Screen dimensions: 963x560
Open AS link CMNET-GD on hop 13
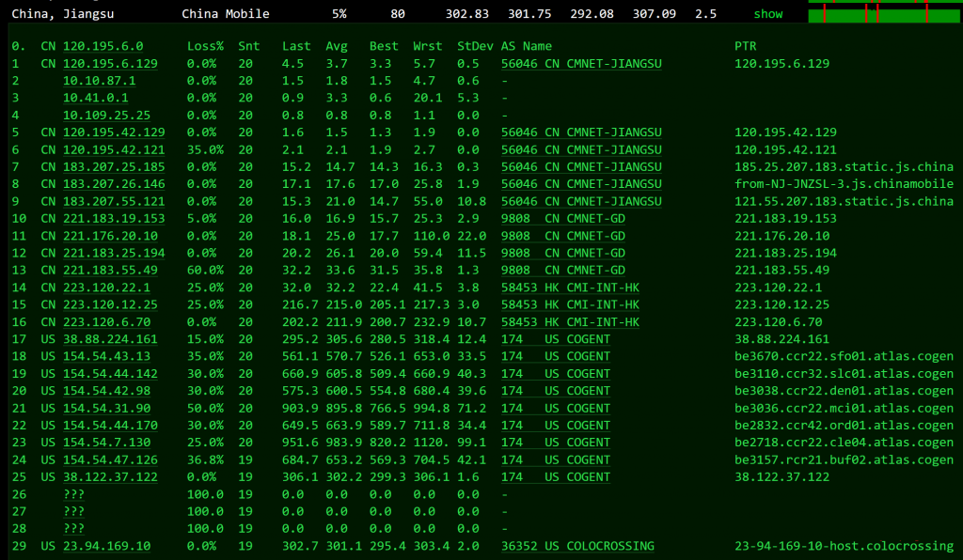563,270
